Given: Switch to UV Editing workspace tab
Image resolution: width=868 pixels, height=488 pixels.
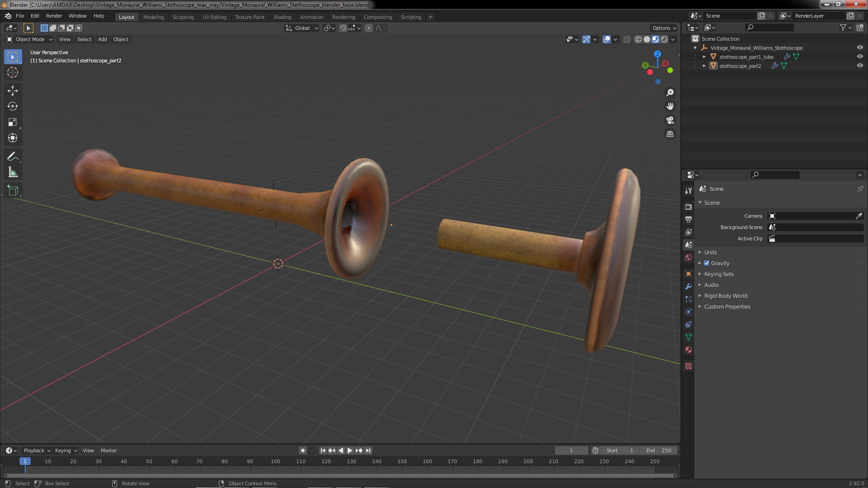Looking at the screenshot, I should click(x=214, y=17).
